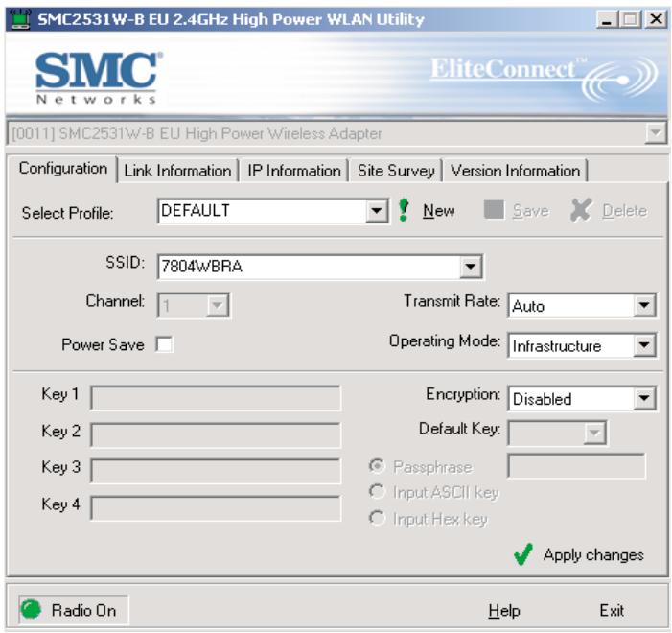Enable the Power Save checkbox
Image resolution: width=672 pixels, height=633 pixels.
(165, 344)
